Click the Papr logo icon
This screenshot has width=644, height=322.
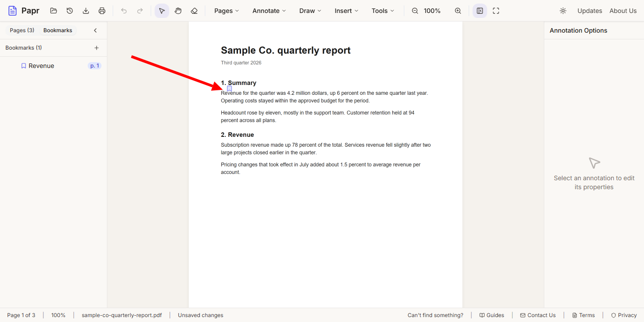(13, 11)
